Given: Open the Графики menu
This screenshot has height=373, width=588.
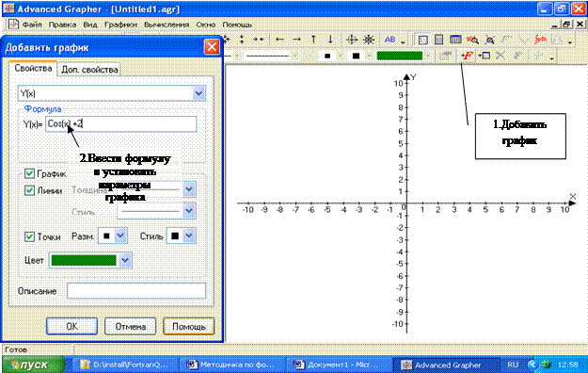Looking at the screenshot, I should tap(120, 24).
